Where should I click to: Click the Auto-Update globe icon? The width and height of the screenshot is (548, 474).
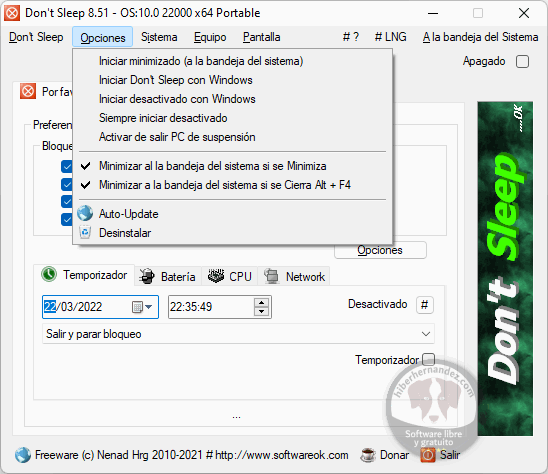85,213
